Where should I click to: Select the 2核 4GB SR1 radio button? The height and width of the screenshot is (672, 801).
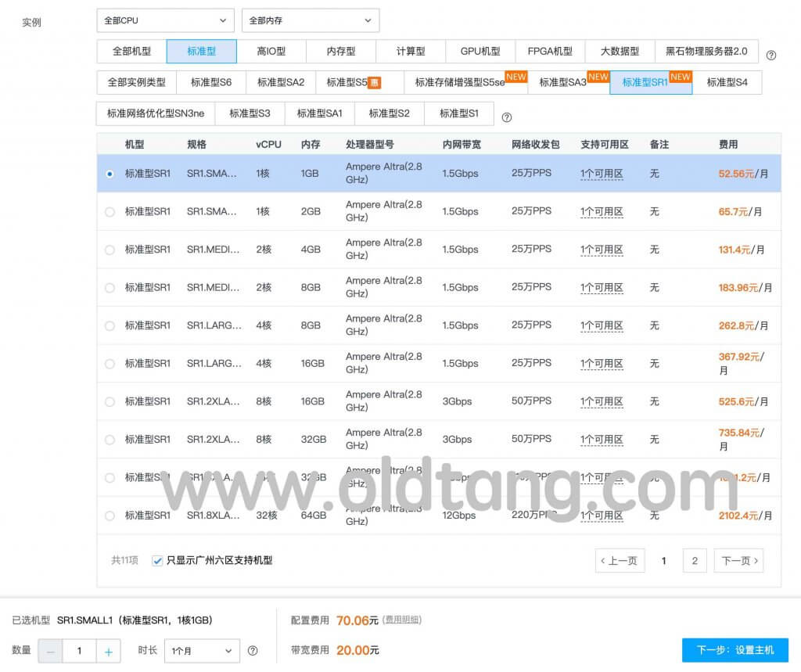[x=110, y=250]
